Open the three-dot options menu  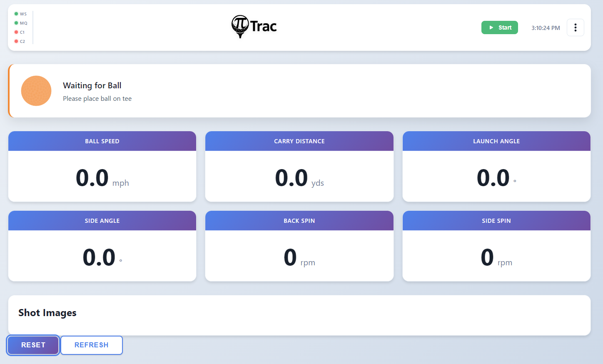(575, 27)
